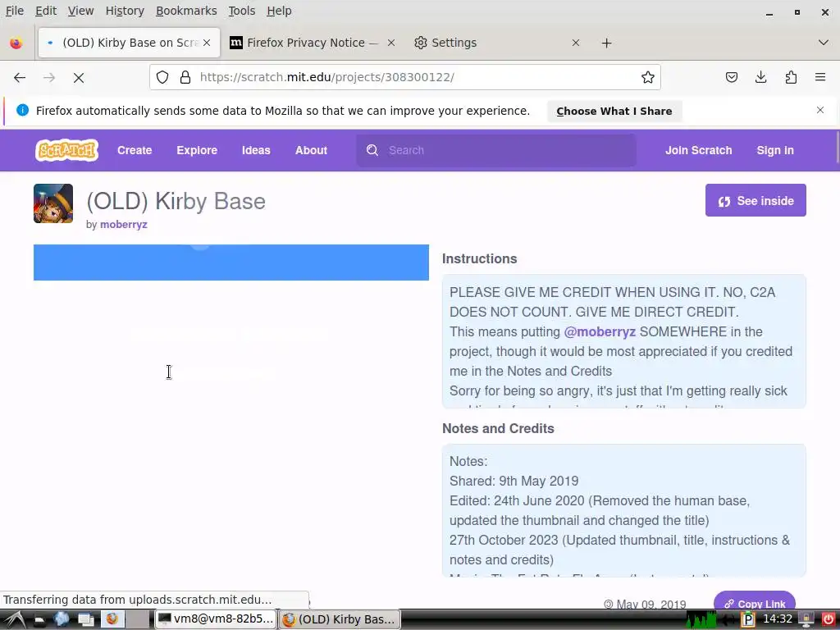Click the network monitor icon in the system tray
Screen dimensions: 840x630
point(701,619)
